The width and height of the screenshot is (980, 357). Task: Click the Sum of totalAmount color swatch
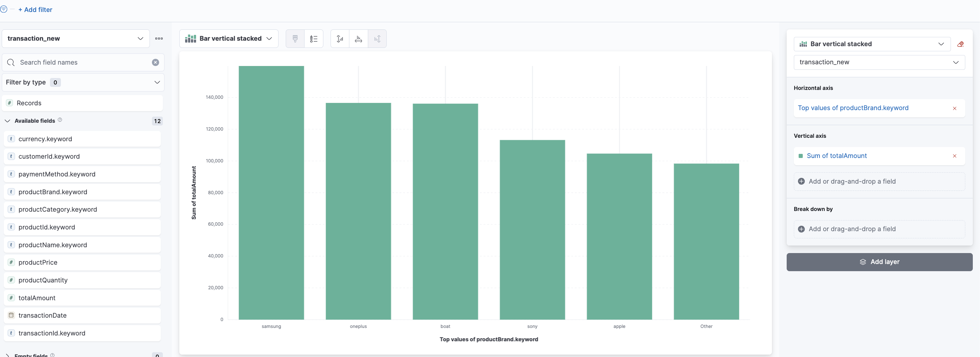pyautogui.click(x=800, y=156)
